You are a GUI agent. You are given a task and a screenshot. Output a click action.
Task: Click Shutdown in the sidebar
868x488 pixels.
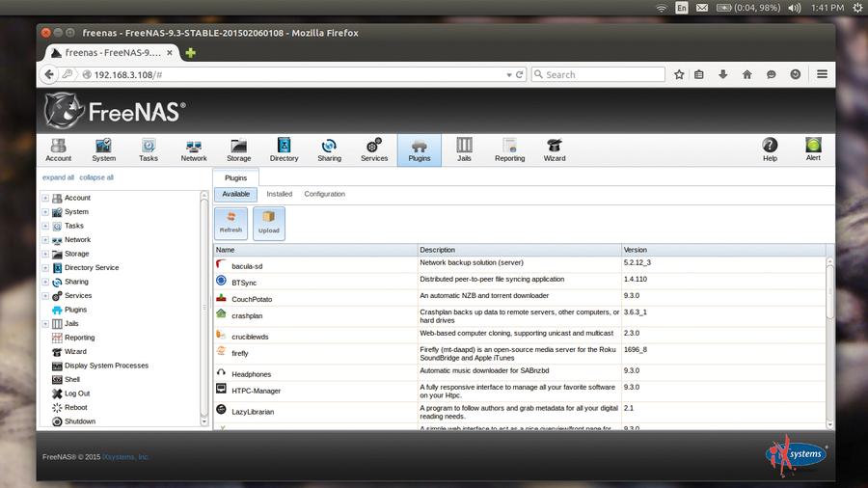(x=80, y=421)
